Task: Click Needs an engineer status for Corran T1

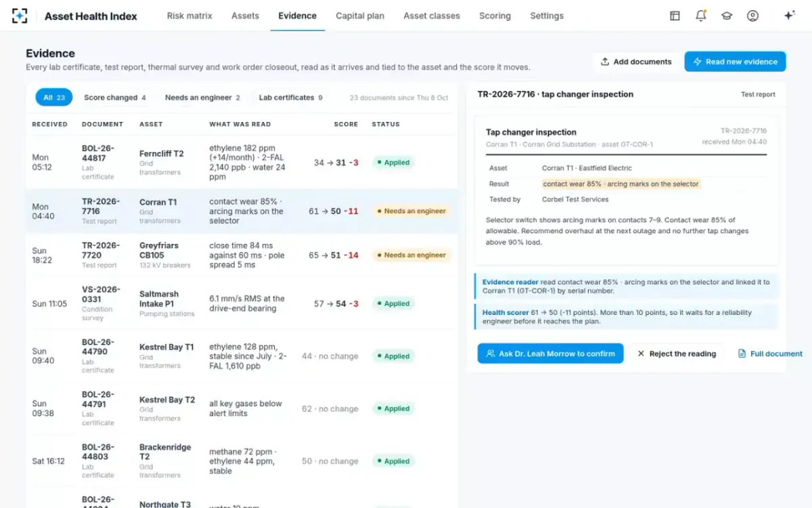Action: point(411,211)
